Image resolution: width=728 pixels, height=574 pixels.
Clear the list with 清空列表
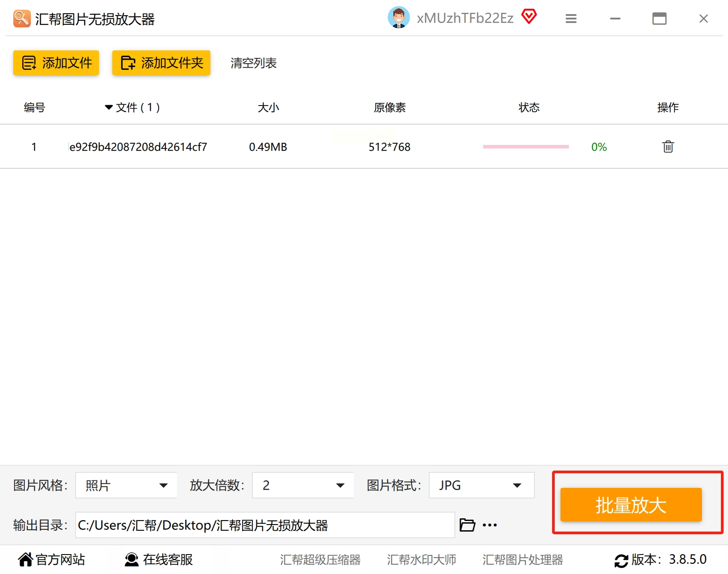pyautogui.click(x=254, y=63)
